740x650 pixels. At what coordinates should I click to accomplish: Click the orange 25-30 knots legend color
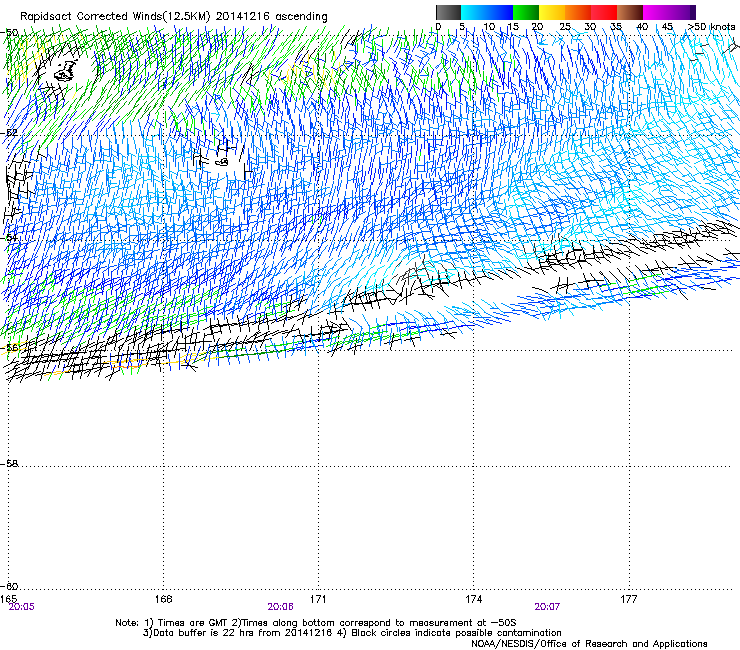click(578, 12)
